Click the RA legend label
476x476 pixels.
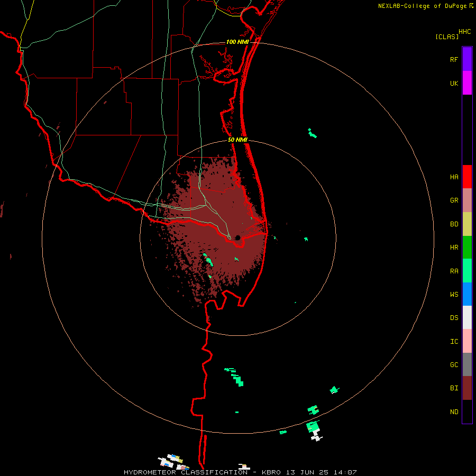point(454,271)
